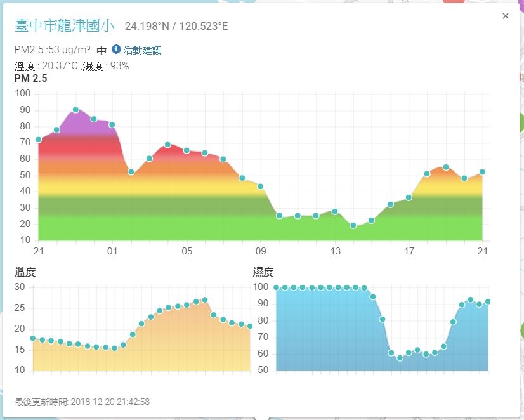This screenshot has width=524, height=420.
Task: Click the last humidity data point near 91
Action: 488,301
